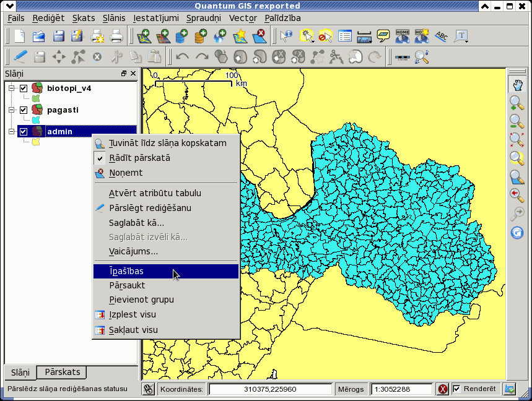
Task: Add a SpatiaLite layer (orange database icon)
Action: tap(201, 36)
